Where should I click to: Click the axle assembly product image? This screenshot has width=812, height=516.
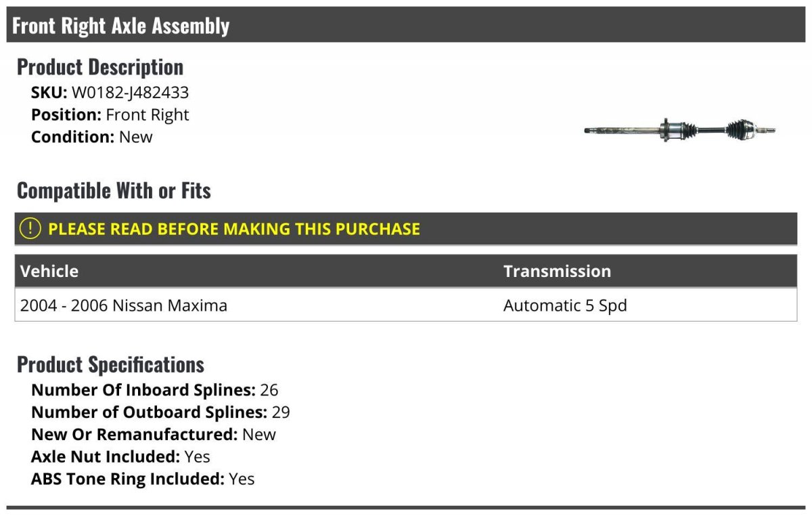(x=679, y=129)
